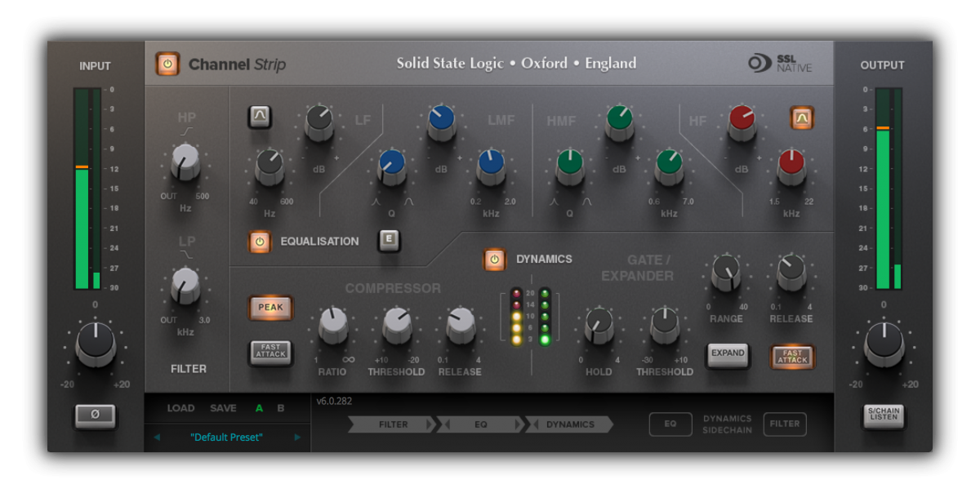Screen dimensions: 980x493
Task: Click the compressor RELEASE knob
Action: point(461,326)
